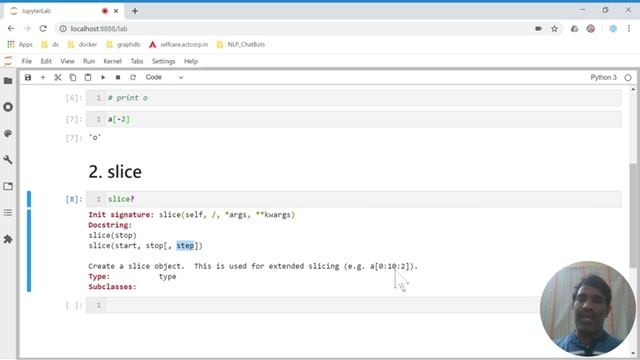Screen dimensions: 640x360
Task: Open the cell type Code dropdown
Action: 164,77
